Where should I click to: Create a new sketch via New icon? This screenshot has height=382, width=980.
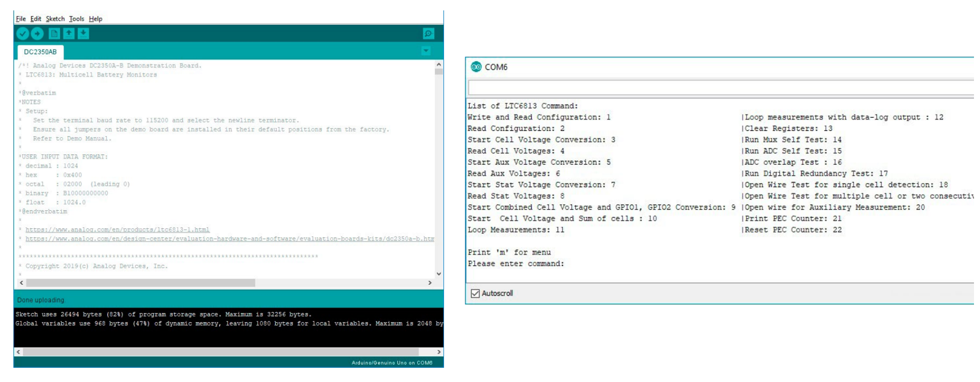(x=54, y=34)
